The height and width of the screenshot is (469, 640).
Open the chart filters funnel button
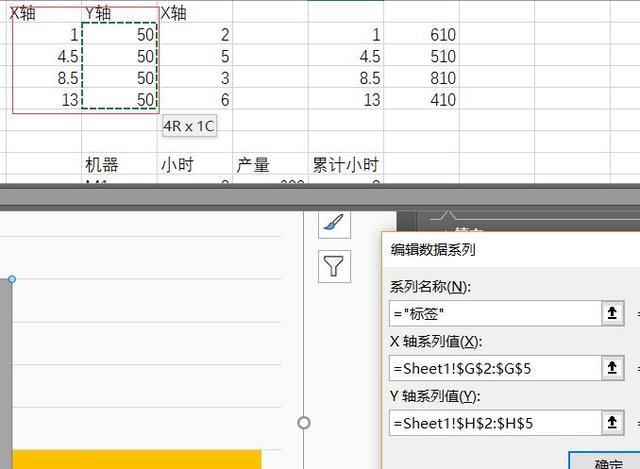point(334,266)
